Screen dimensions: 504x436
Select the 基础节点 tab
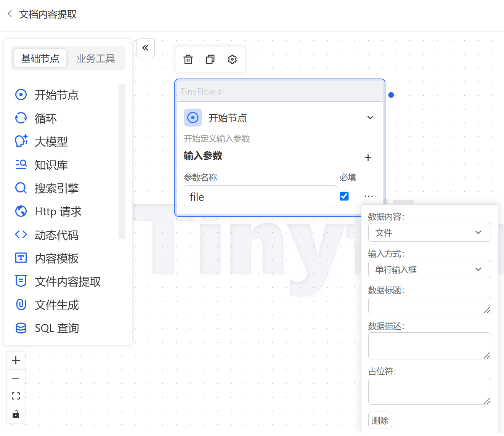point(40,58)
